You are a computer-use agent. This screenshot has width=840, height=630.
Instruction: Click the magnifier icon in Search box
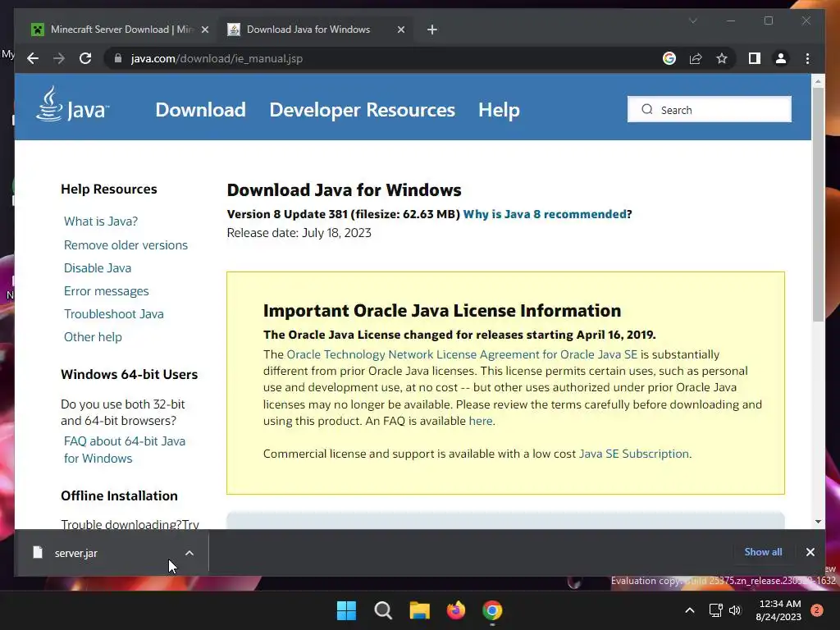click(647, 109)
